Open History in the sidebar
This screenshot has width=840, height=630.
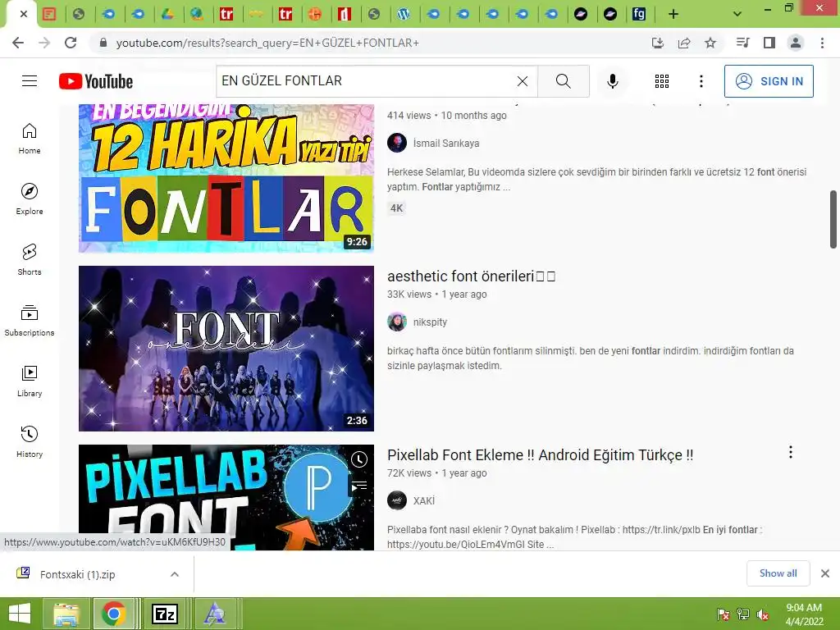[x=30, y=442]
